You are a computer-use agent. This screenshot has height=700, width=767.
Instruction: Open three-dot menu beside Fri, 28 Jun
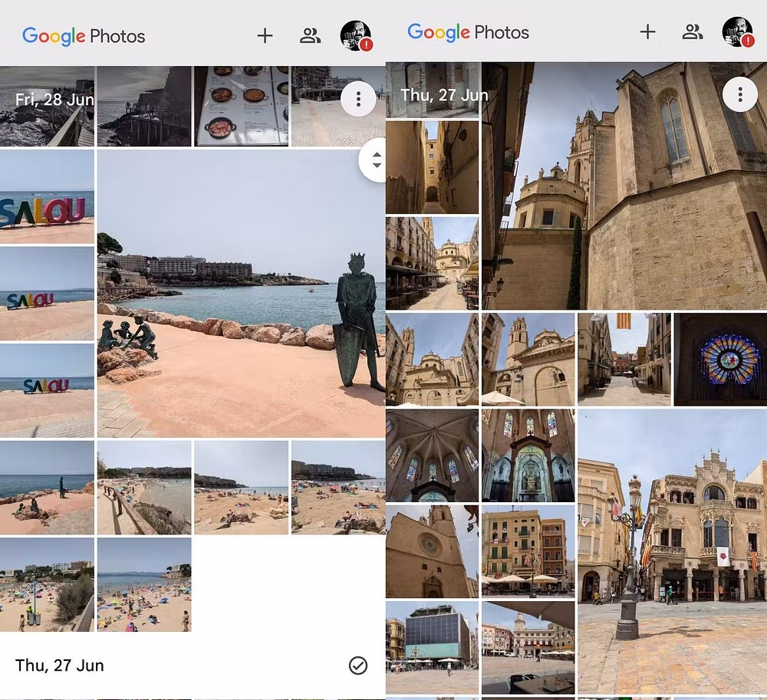click(x=358, y=99)
